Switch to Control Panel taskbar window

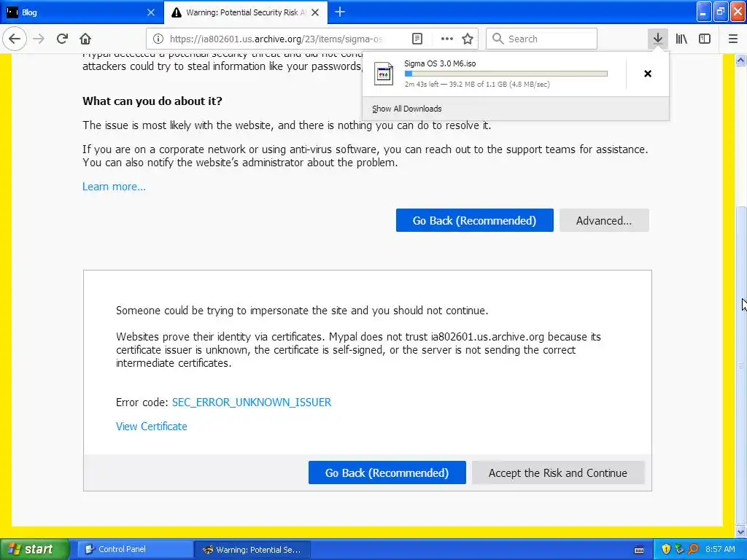coord(134,549)
